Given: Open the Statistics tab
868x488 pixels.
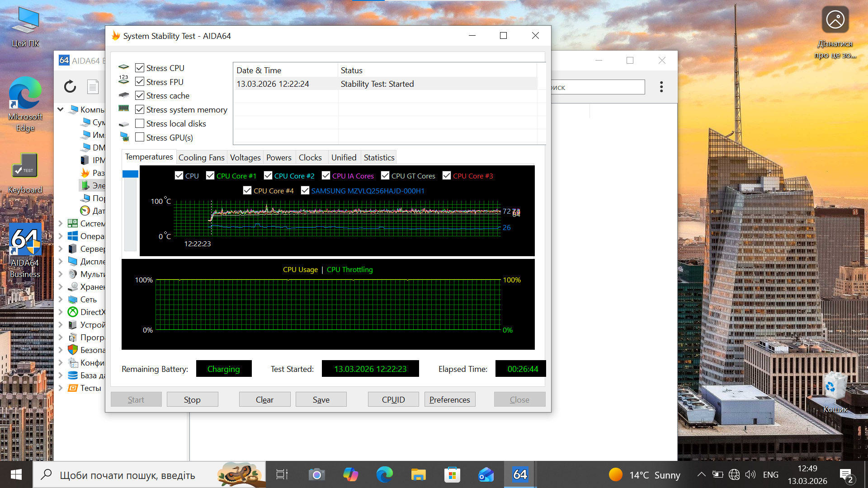Looking at the screenshot, I should tap(379, 158).
